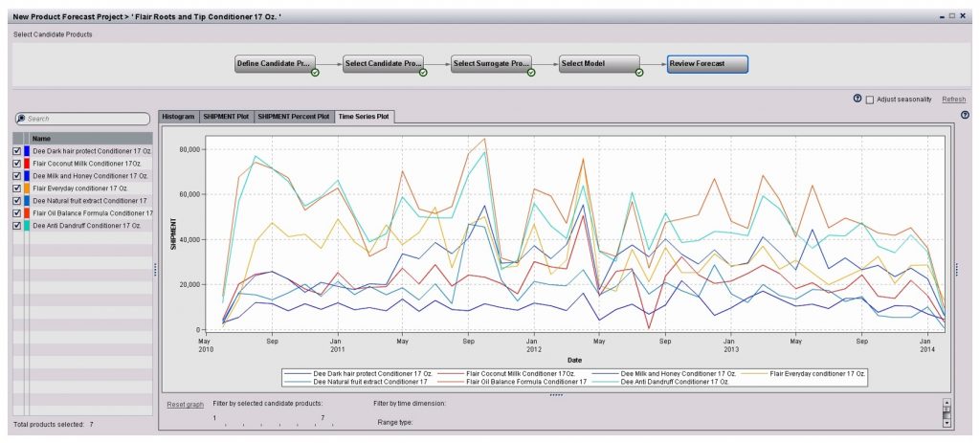Select the Time Series Plot tab
Screen dimensions: 980x443
tap(363, 117)
